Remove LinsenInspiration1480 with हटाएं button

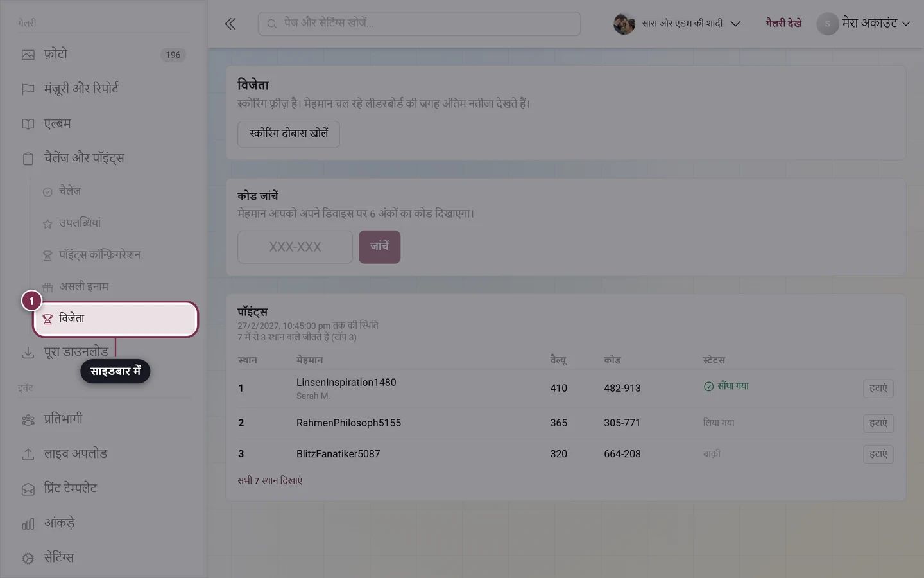click(878, 389)
